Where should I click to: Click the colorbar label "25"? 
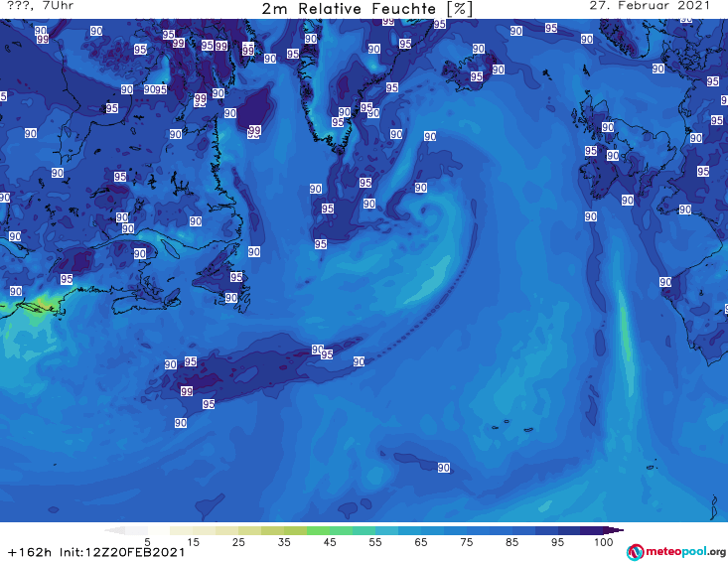point(238,542)
